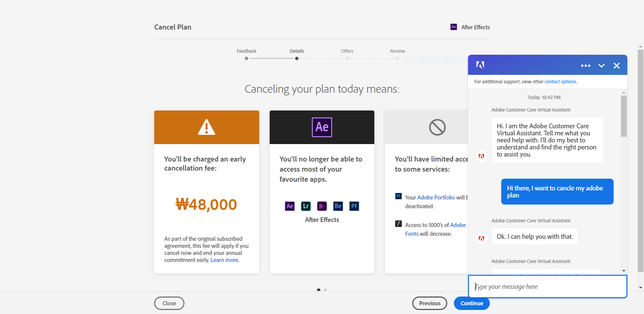Image resolution: width=644 pixels, height=314 pixels.
Task: Open the Adobe Fonts link
Action: 436,229
